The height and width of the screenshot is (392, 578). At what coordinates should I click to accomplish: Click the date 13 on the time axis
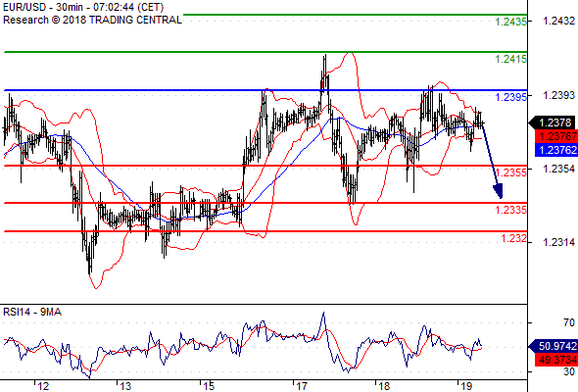(x=125, y=386)
